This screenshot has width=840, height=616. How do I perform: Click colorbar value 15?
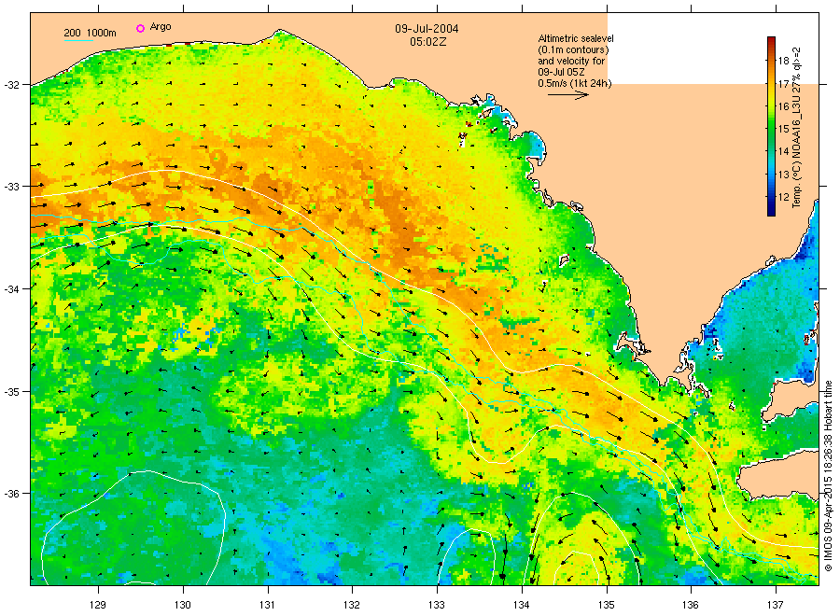(783, 129)
